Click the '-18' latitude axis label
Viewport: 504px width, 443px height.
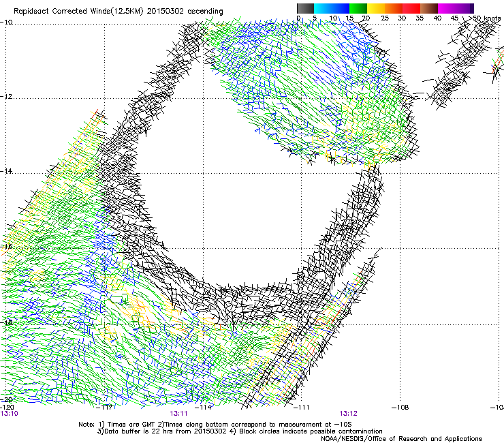coord(6,322)
